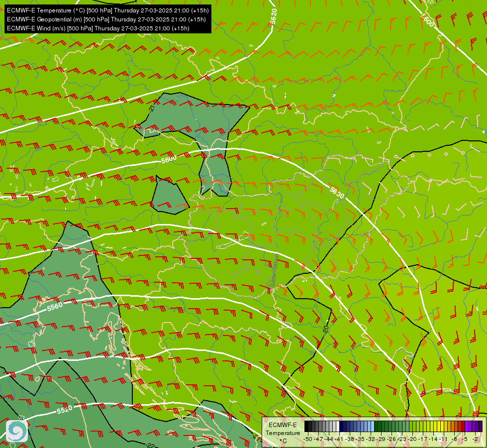
Task: Click the -20 tick label in the legend
Action: point(412,439)
